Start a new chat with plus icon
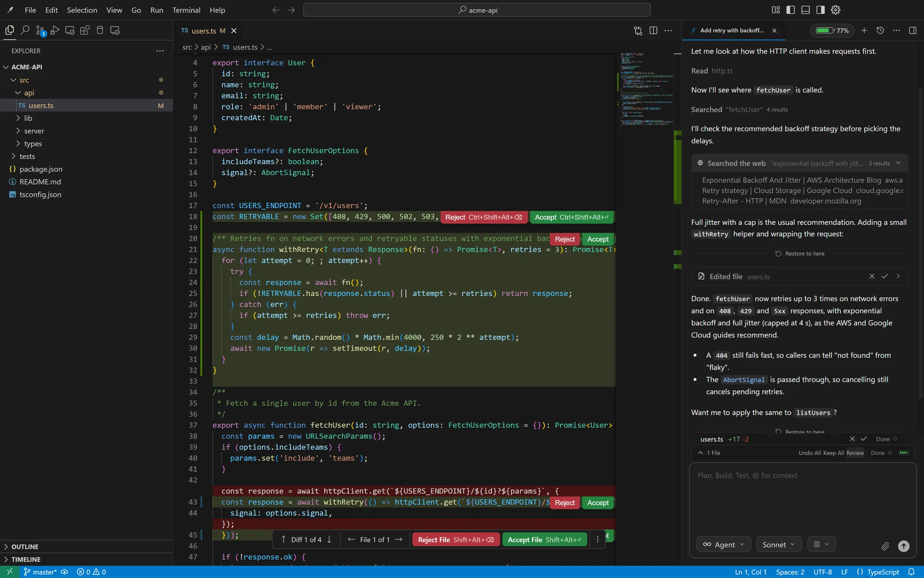924x578 pixels. pyautogui.click(x=864, y=30)
